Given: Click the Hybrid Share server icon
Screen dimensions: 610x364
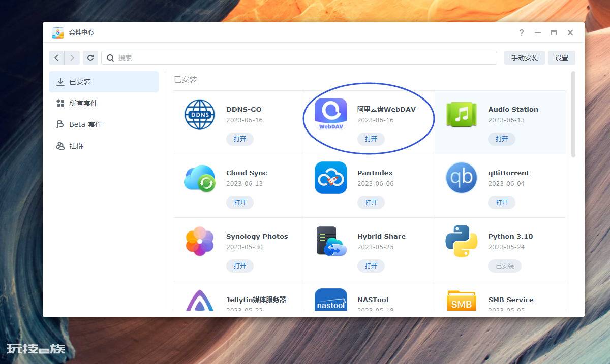Looking at the screenshot, I should click(330, 241).
